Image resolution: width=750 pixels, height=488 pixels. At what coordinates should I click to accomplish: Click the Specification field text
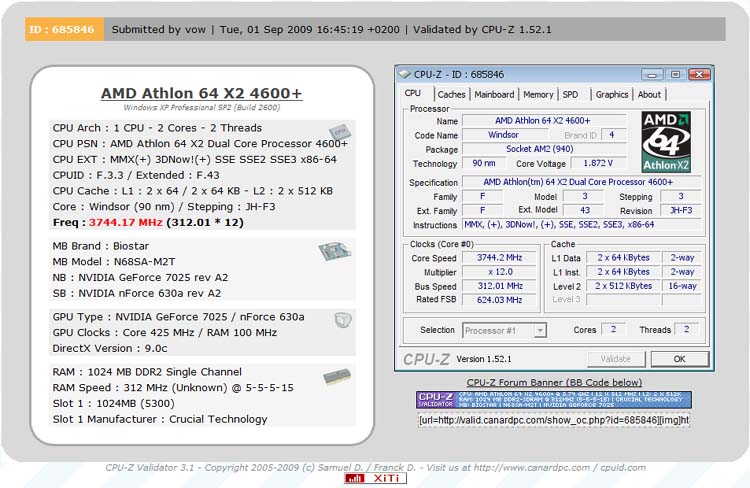tap(582, 182)
